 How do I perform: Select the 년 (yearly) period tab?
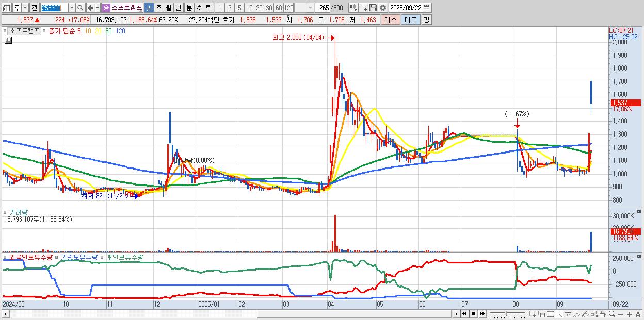(178, 8)
